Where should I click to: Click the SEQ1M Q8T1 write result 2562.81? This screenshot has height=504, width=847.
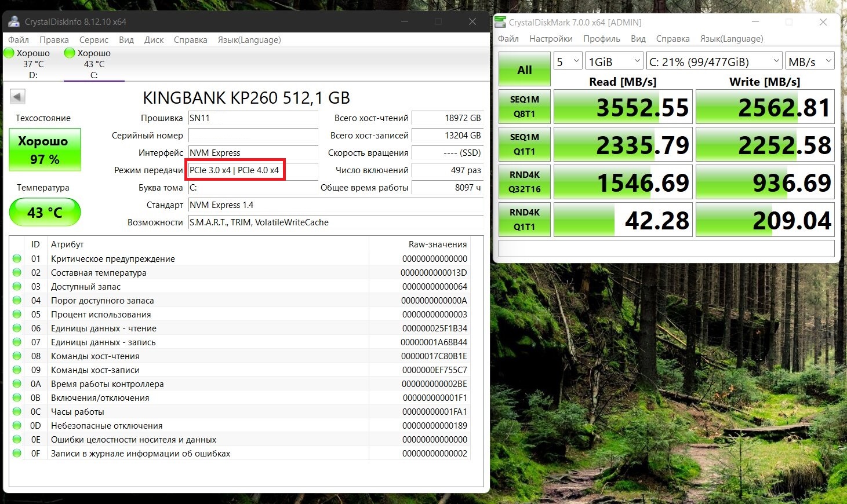[765, 107]
